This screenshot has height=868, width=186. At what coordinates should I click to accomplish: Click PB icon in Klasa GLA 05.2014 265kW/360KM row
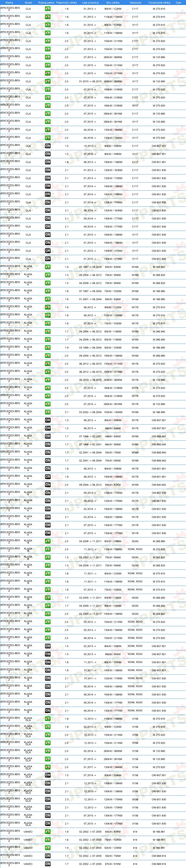(x=48, y=751)
